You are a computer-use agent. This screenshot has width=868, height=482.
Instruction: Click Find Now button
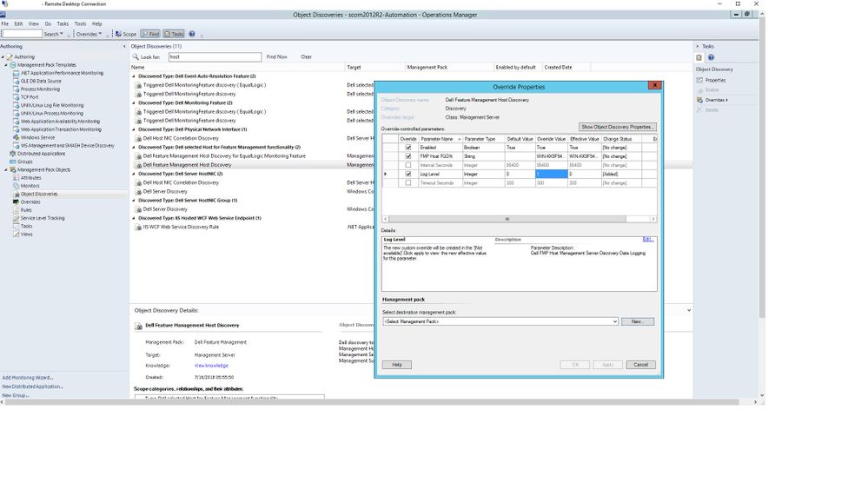277,57
